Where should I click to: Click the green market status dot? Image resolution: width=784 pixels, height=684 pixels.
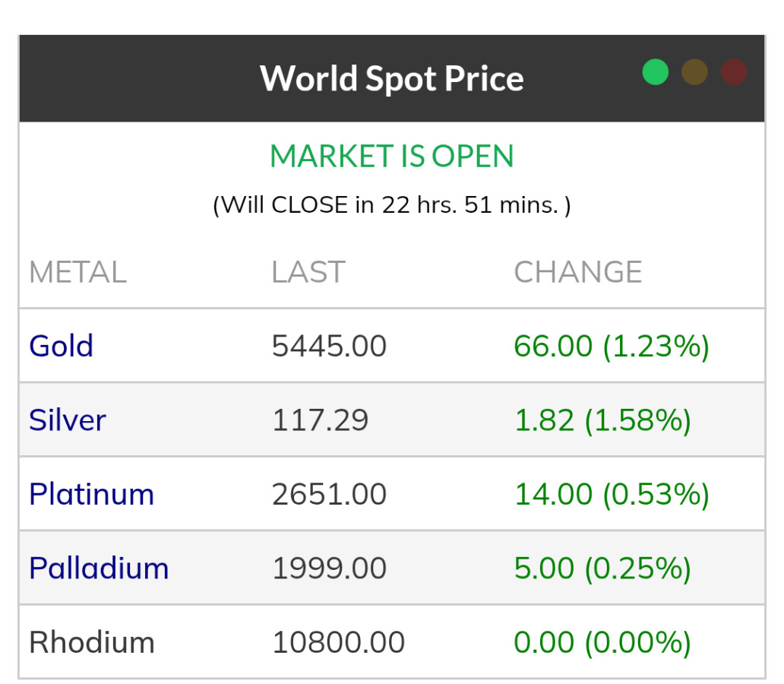click(656, 72)
